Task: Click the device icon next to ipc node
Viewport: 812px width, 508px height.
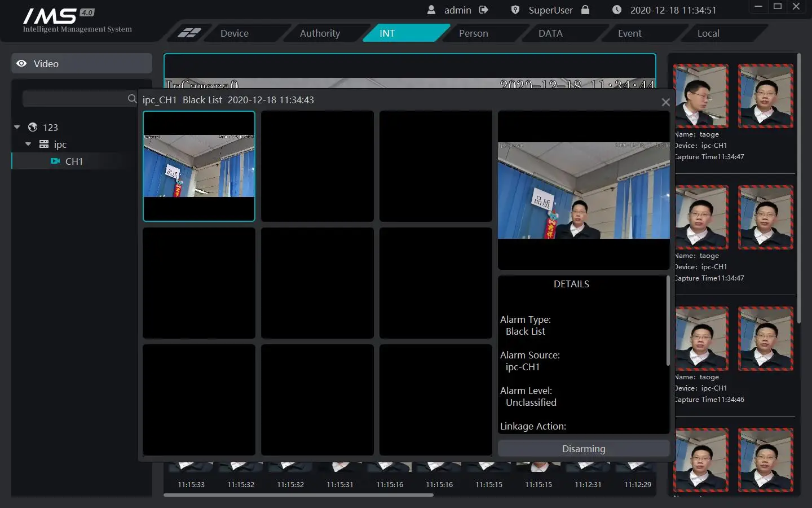Action: [x=43, y=144]
